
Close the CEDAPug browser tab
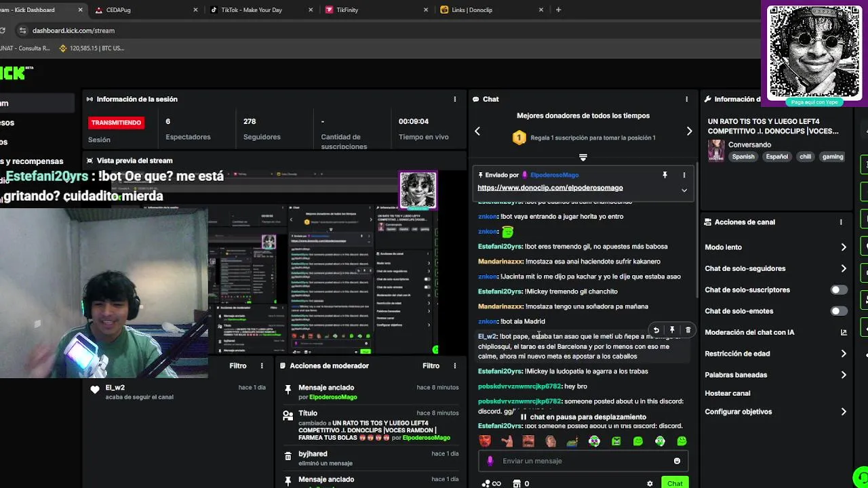(196, 9)
